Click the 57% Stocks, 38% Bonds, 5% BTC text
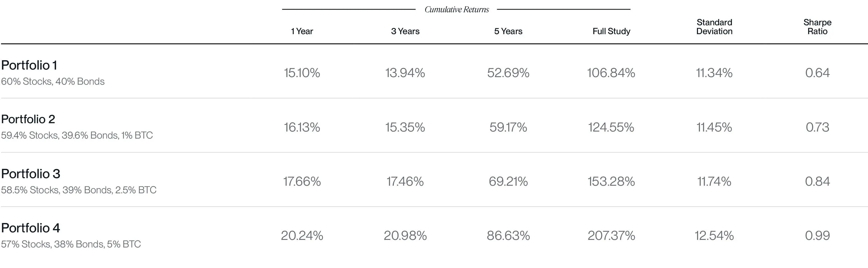 (71, 244)
